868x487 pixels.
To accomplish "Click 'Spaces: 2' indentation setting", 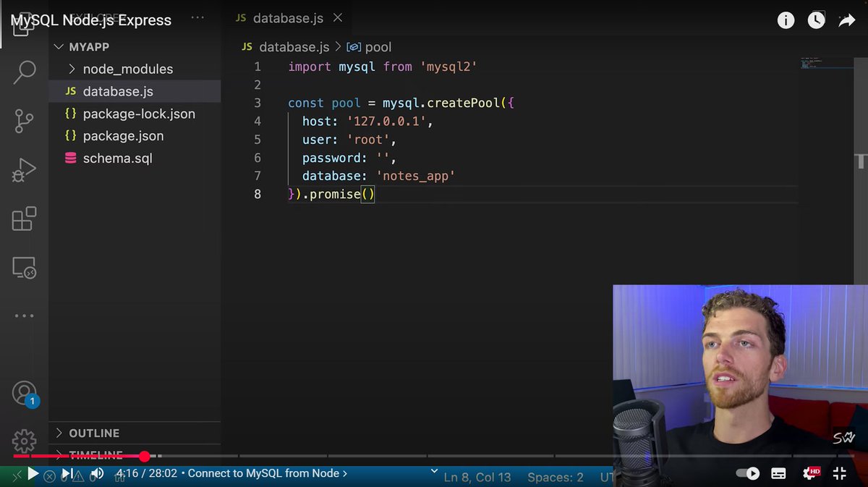I will click(556, 477).
